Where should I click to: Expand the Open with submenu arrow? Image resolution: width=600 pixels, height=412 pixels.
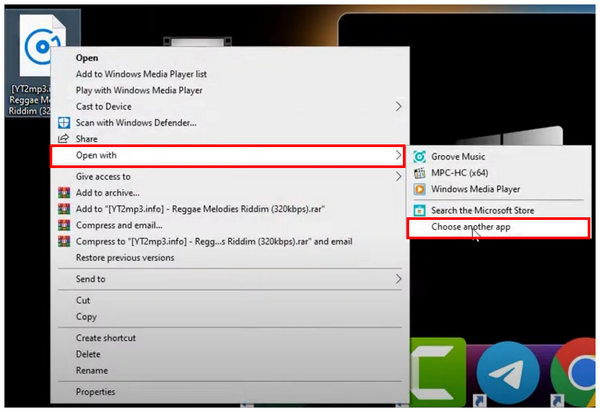click(398, 155)
